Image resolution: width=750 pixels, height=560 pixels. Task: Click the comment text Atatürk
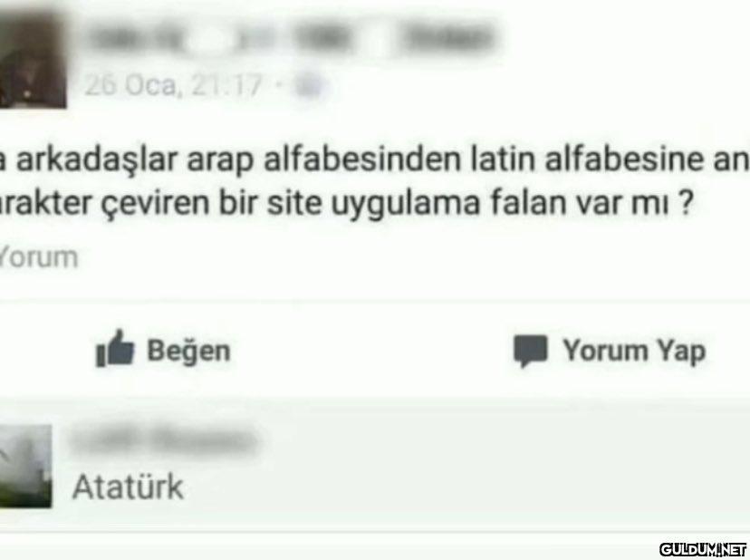pos(128,487)
